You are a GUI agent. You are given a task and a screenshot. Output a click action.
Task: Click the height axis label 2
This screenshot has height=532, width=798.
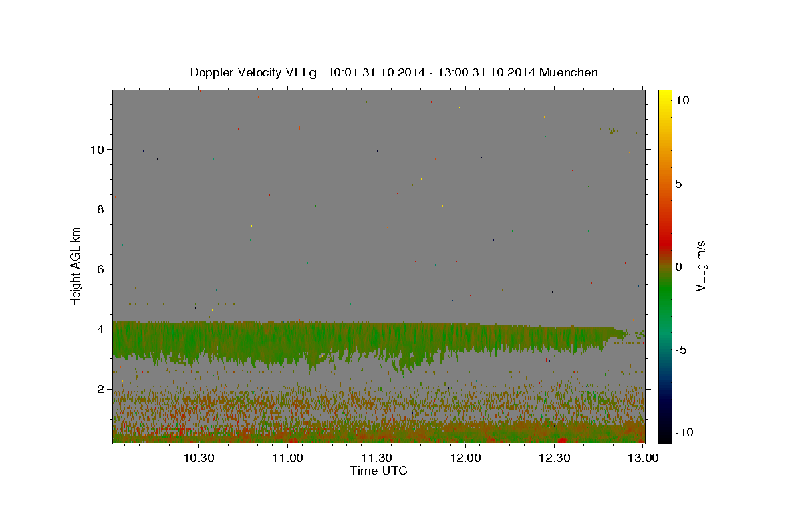(x=100, y=389)
